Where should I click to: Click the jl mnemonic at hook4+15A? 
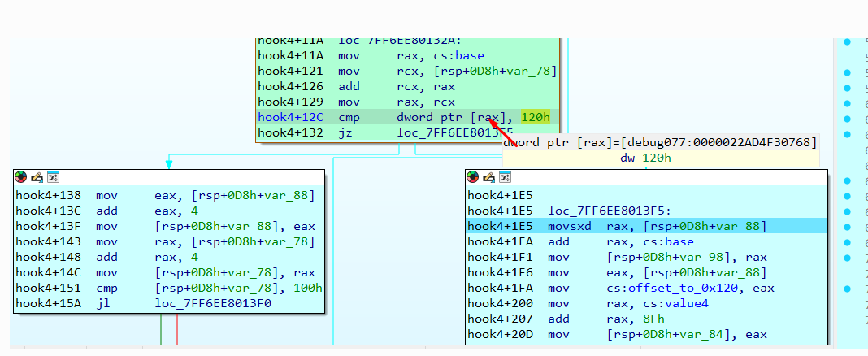coord(103,303)
